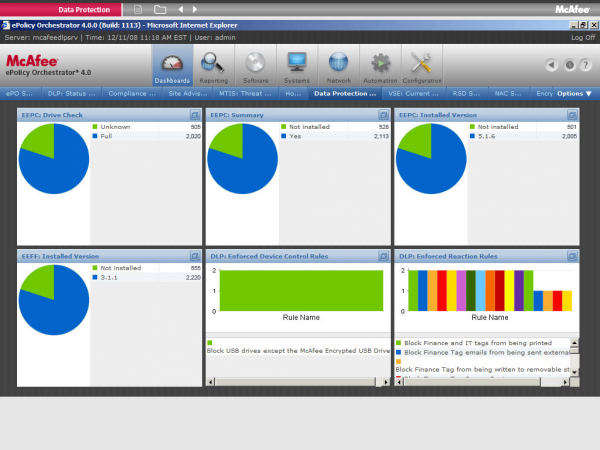Select the Unknown legend row in Drive Check

(x=147, y=127)
